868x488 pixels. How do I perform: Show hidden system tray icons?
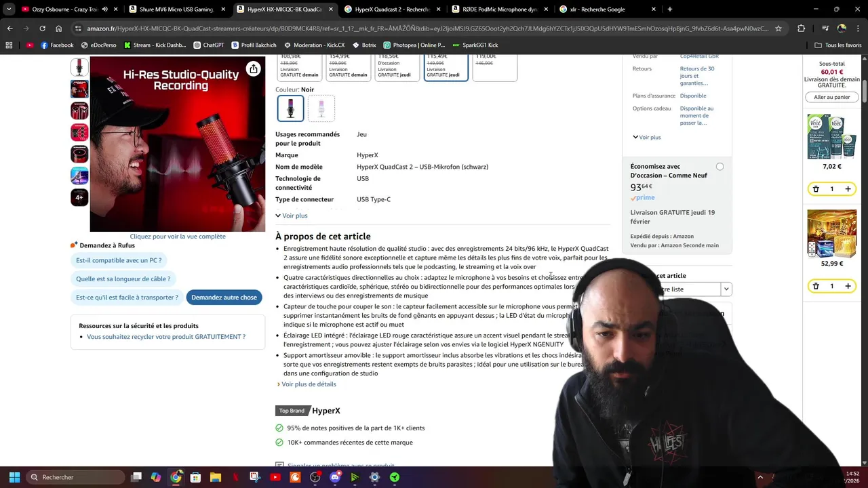coord(760,477)
